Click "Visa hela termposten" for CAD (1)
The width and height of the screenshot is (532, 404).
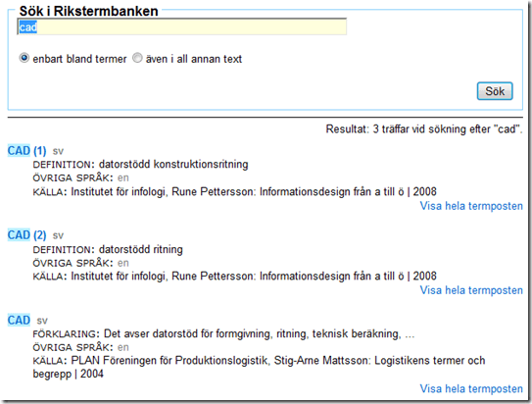pos(471,206)
